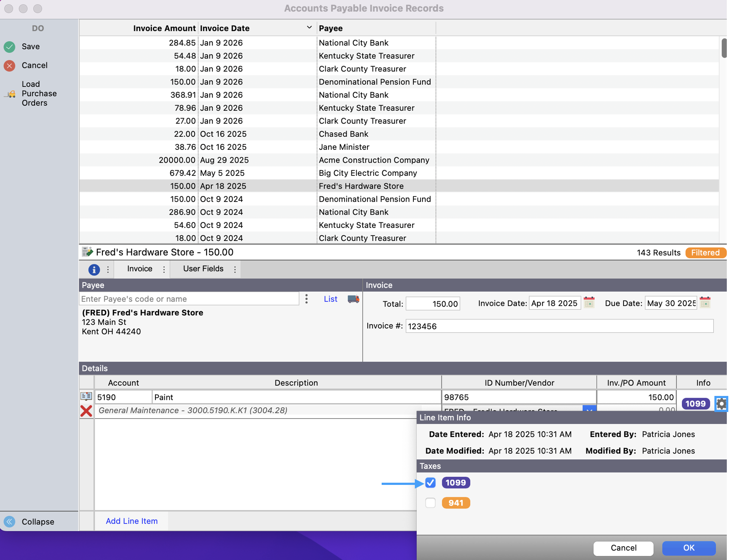The width and height of the screenshot is (729, 560).
Task: Switch to the User Fields tab
Action: (x=203, y=269)
